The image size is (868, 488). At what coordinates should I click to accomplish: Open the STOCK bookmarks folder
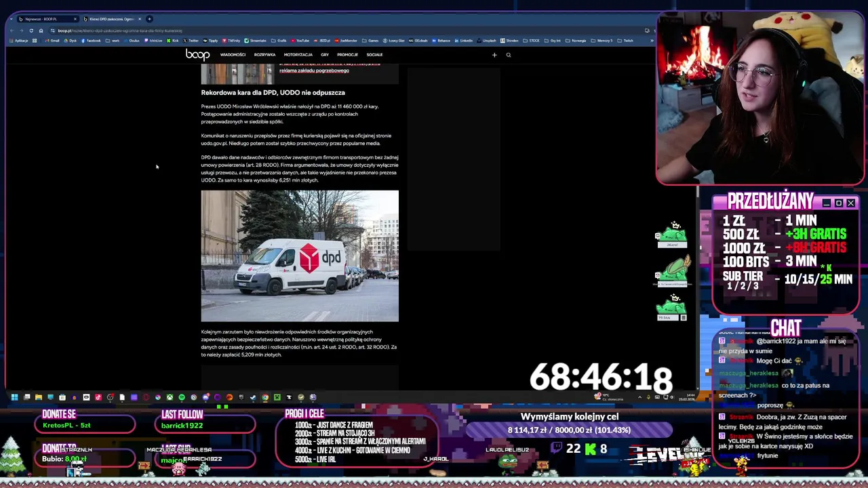(531, 41)
